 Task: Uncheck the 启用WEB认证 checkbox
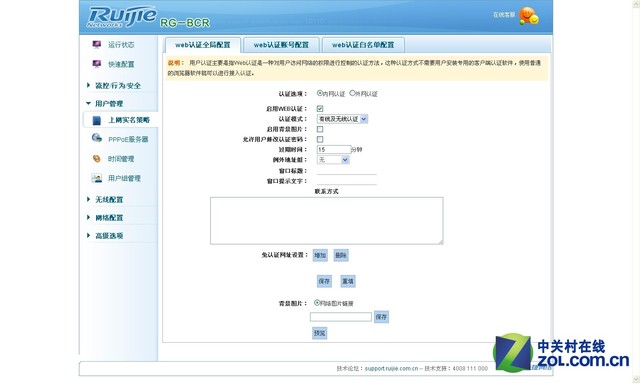coord(320,109)
